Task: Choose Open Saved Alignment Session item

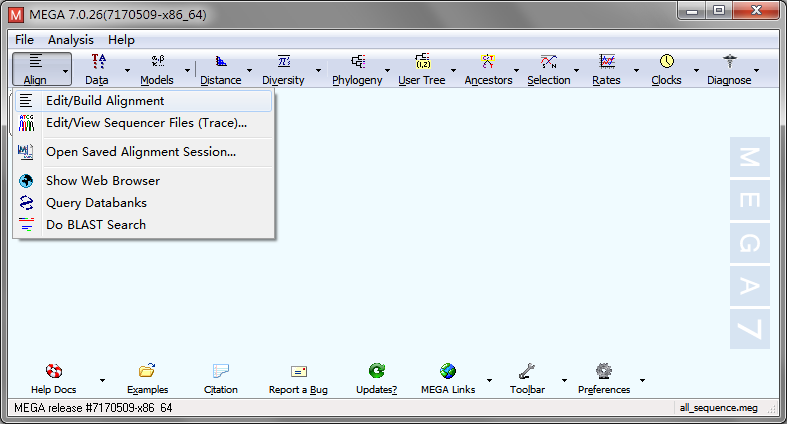Action: 144,152
